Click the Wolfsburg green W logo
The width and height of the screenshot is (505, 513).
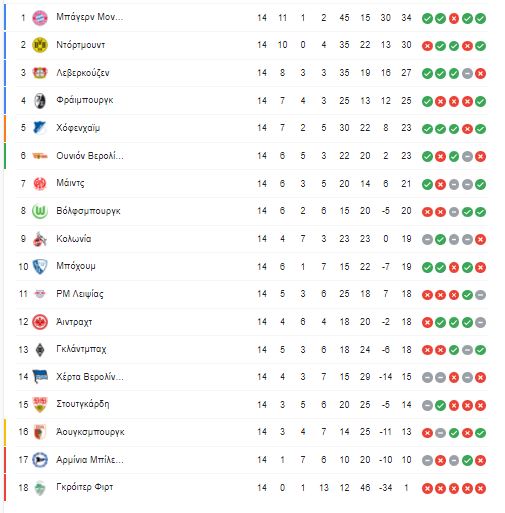(40, 211)
